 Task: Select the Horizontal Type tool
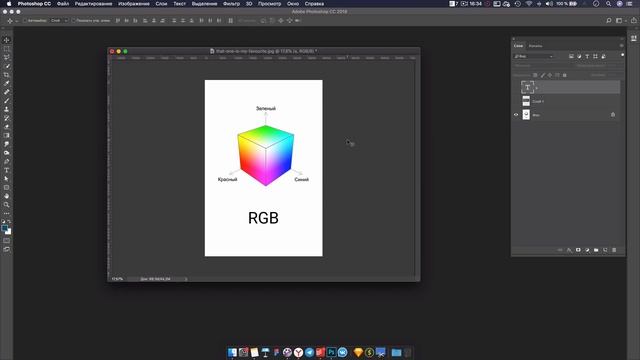point(7,170)
